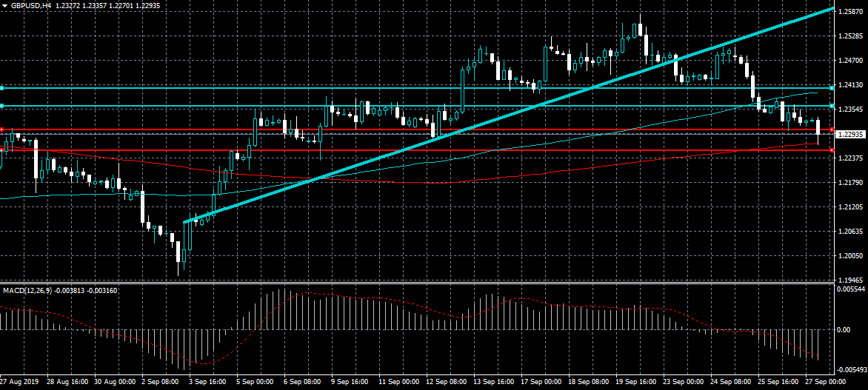Screen dimensions: 868x390
Task: Click the 30 Aug 00:00 time label
Action: [115, 382]
